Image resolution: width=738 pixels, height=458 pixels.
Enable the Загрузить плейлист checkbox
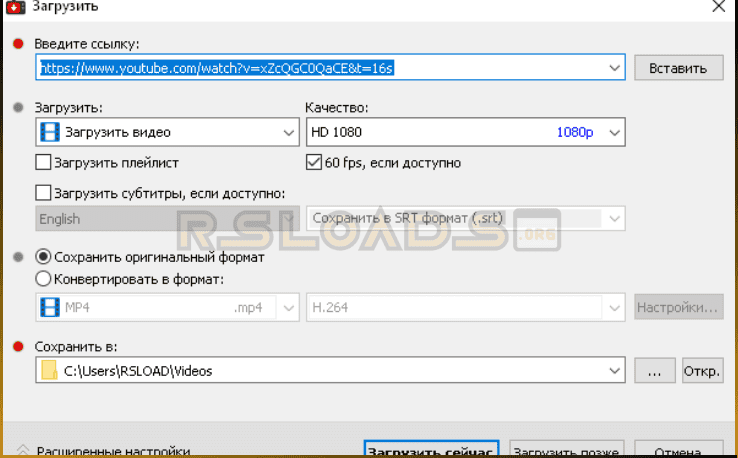[x=43, y=162]
